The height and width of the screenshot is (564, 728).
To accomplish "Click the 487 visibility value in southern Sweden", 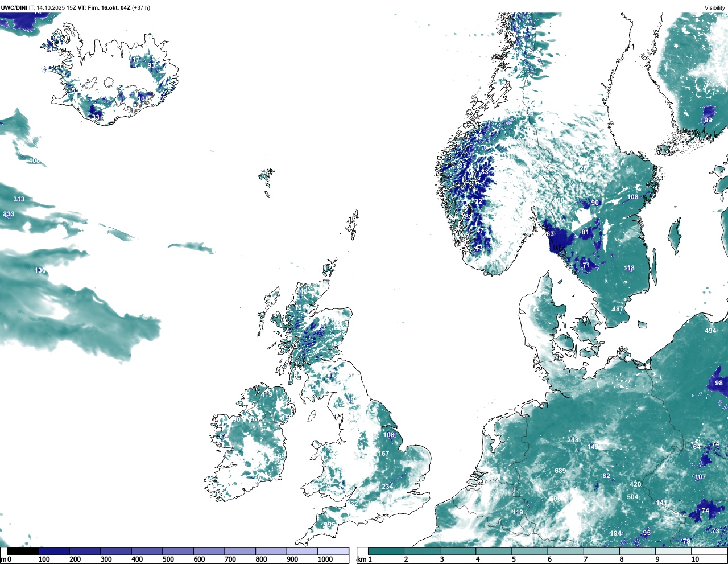I will [x=618, y=310].
